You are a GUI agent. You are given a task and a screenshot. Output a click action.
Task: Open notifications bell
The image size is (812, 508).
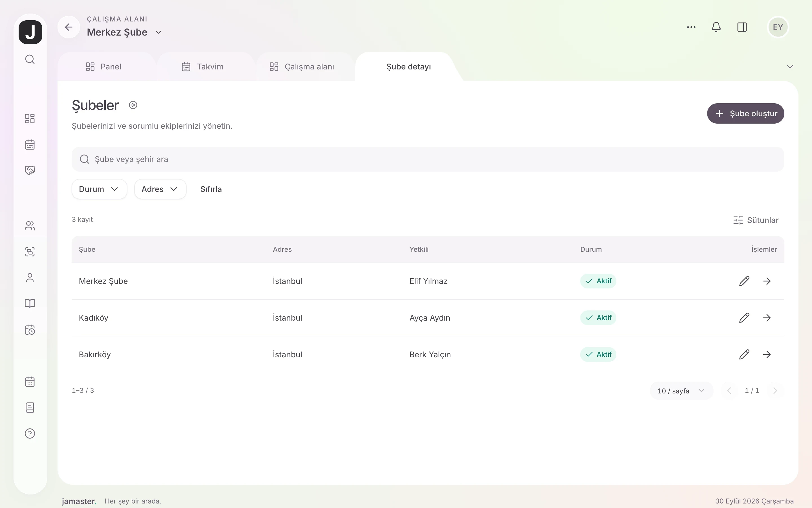716,27
